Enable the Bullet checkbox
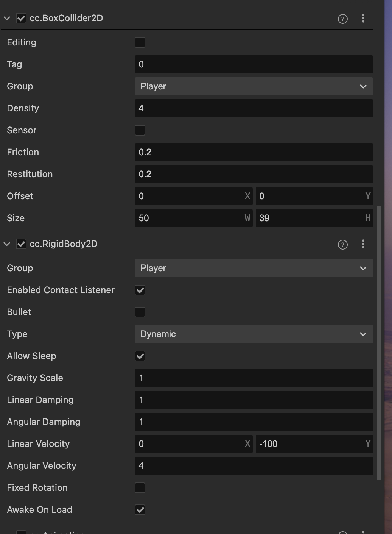The width and height of the screenshot is (392, 534). (x=140, y=312)
